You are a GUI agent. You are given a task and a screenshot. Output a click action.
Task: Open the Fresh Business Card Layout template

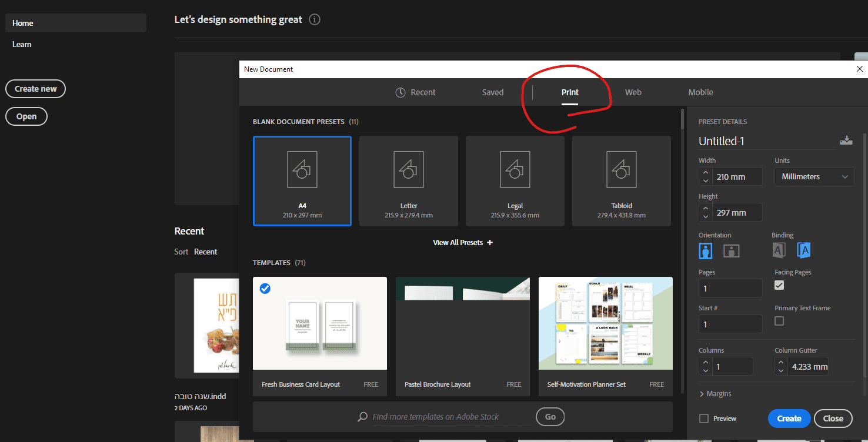click(x=320, y=336)
